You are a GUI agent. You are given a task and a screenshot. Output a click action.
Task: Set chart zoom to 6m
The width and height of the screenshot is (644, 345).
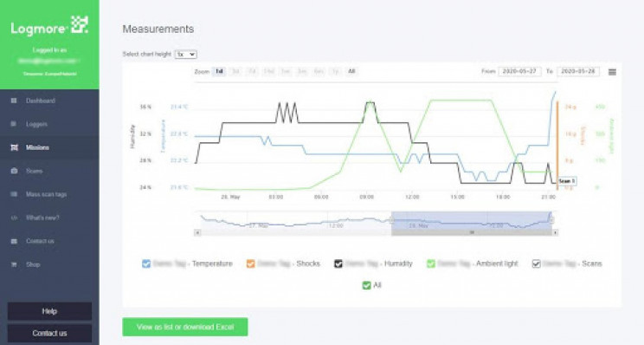(x=319, y=72)
